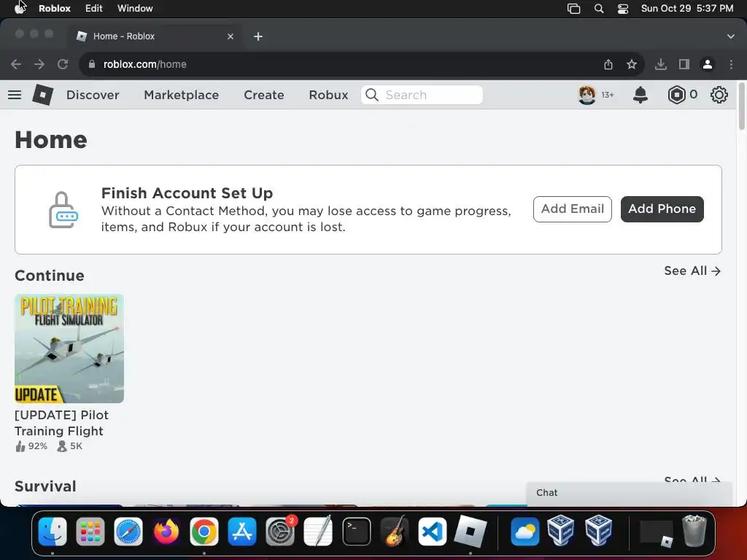The width and height of the screenshot is (747, 560).
Task: Click the share page icon in address bar
Action: coord(608,64)
